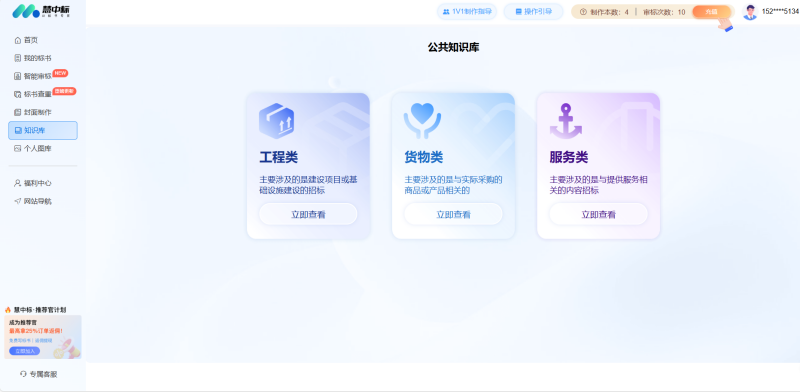Click the NEW badge on 智能审标

pyautogui.click(x=60, y=73)
